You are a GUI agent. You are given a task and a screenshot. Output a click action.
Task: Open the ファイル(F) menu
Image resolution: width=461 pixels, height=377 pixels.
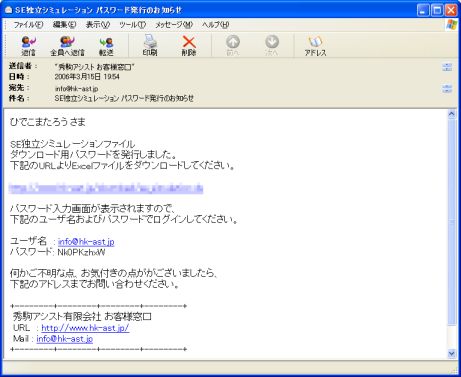[x=28, y=25]
